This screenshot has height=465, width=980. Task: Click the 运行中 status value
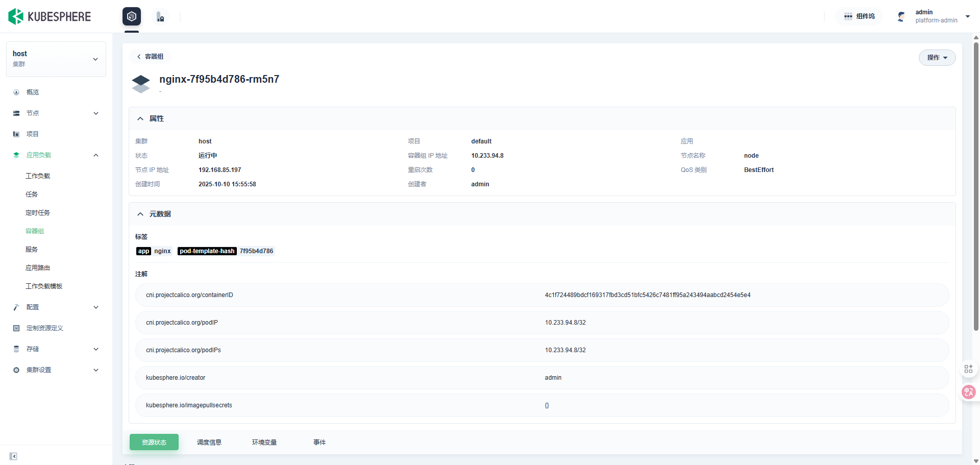tap(208, 156)
